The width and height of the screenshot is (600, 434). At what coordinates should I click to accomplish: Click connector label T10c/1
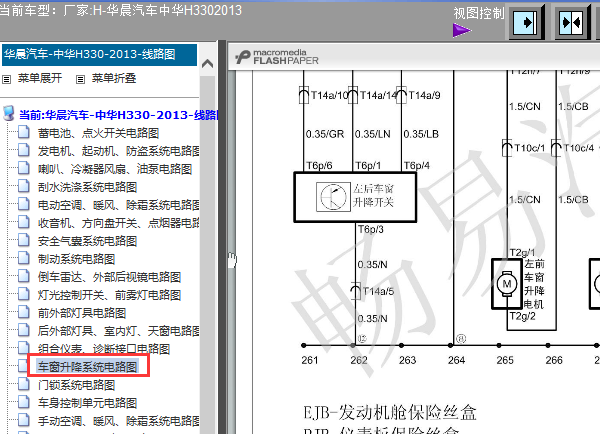530,148
